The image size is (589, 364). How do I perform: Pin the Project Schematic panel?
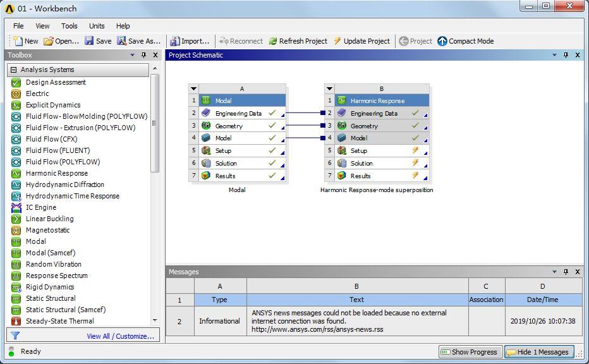click(x=566, y=55)
